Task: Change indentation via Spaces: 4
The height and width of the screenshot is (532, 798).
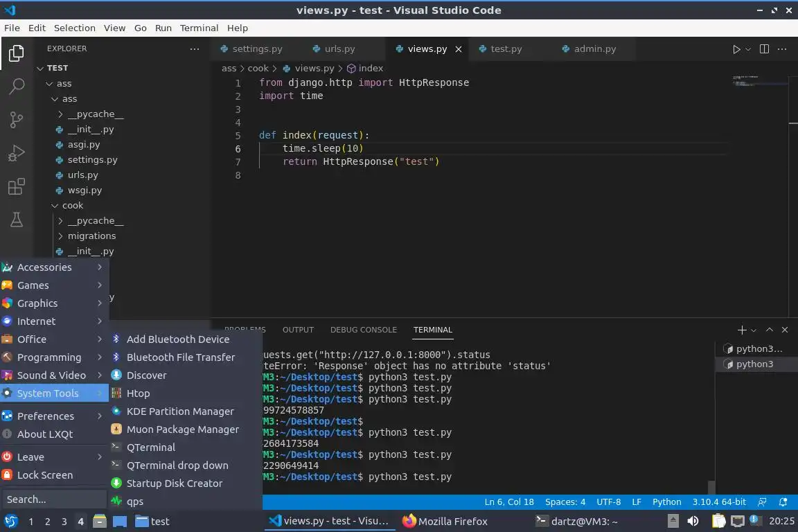Action: (x=565, y=502)
